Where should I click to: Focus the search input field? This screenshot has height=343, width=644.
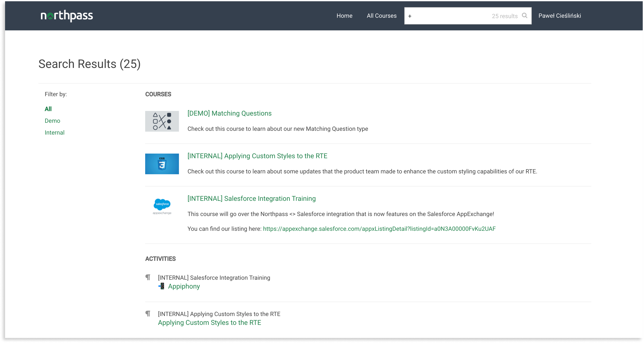pyautogui.click(x=450, y=16)
